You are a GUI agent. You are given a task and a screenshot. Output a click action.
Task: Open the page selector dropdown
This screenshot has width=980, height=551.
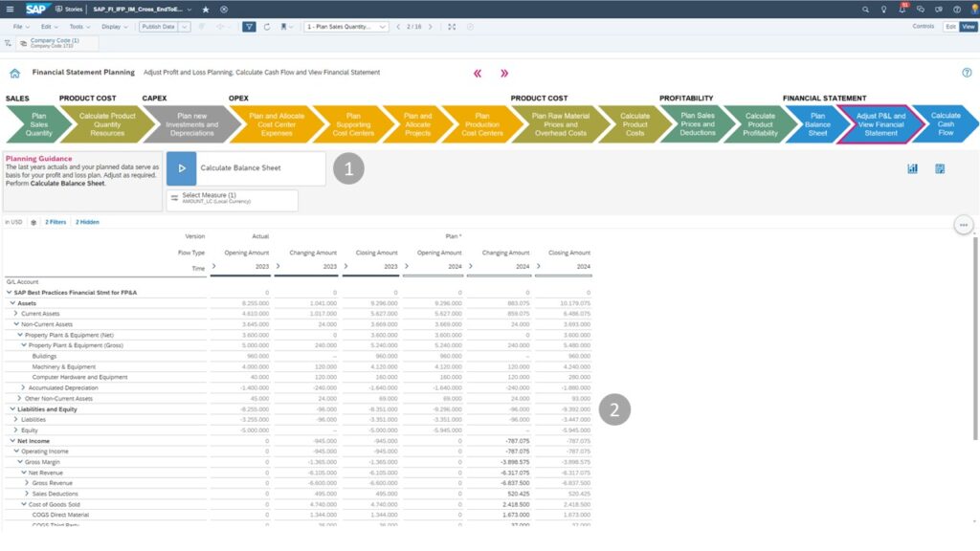point(345,27)
